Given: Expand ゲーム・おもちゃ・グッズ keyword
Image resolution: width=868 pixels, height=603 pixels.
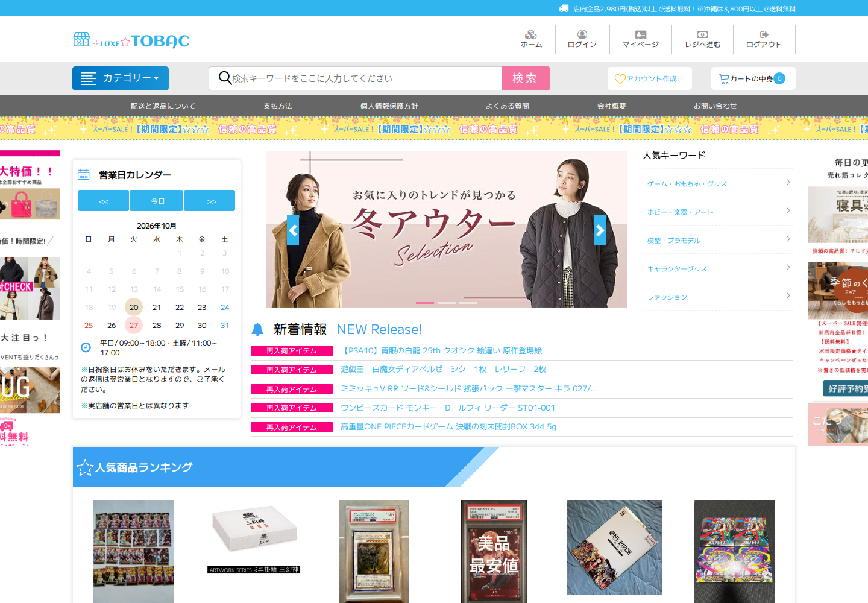Looking at the screenshot, I should pos(718,183).
